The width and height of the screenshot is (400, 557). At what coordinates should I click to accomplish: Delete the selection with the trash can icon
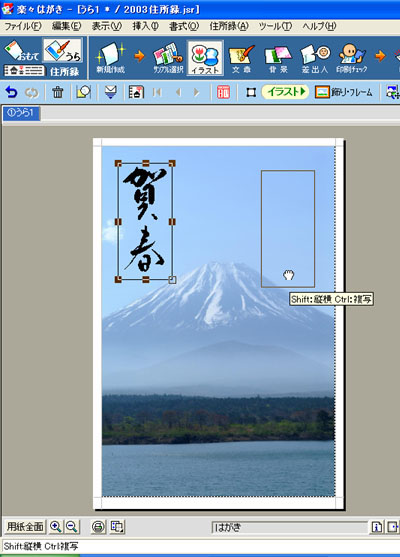pyautogui.click(x=58, y=92)
